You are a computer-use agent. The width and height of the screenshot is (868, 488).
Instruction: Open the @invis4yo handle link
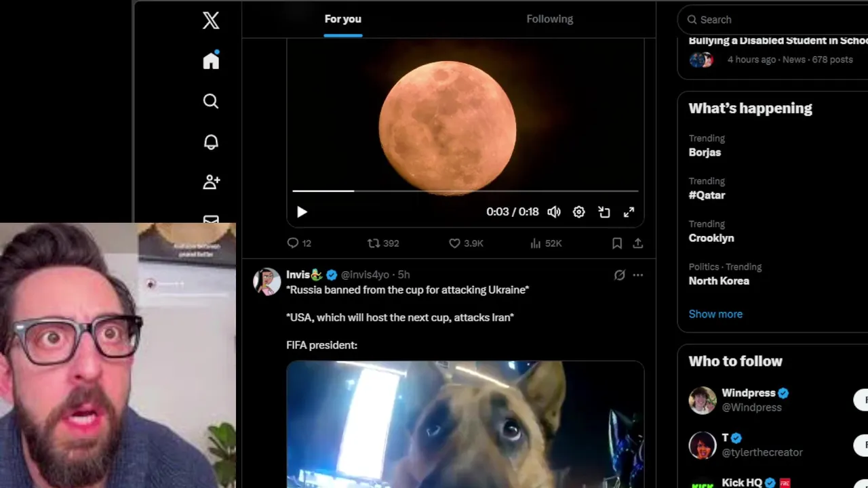tap(365, 274)
